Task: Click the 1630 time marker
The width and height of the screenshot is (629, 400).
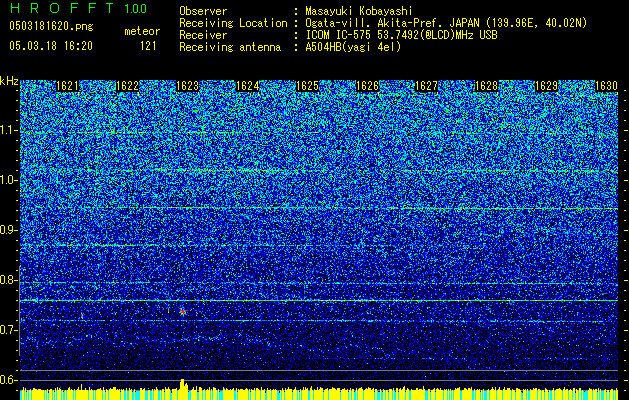Action: tap(606, 86)
